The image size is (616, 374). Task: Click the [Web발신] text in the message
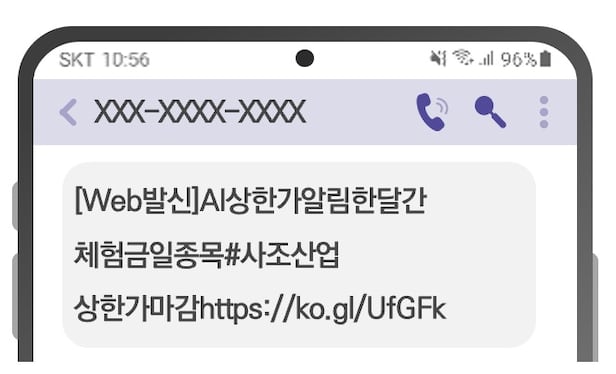137,201
